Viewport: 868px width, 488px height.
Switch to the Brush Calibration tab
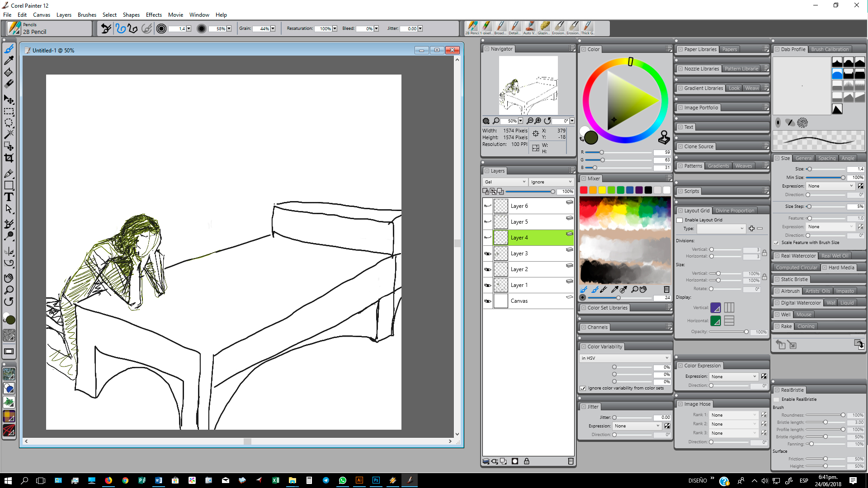point(830,49)
